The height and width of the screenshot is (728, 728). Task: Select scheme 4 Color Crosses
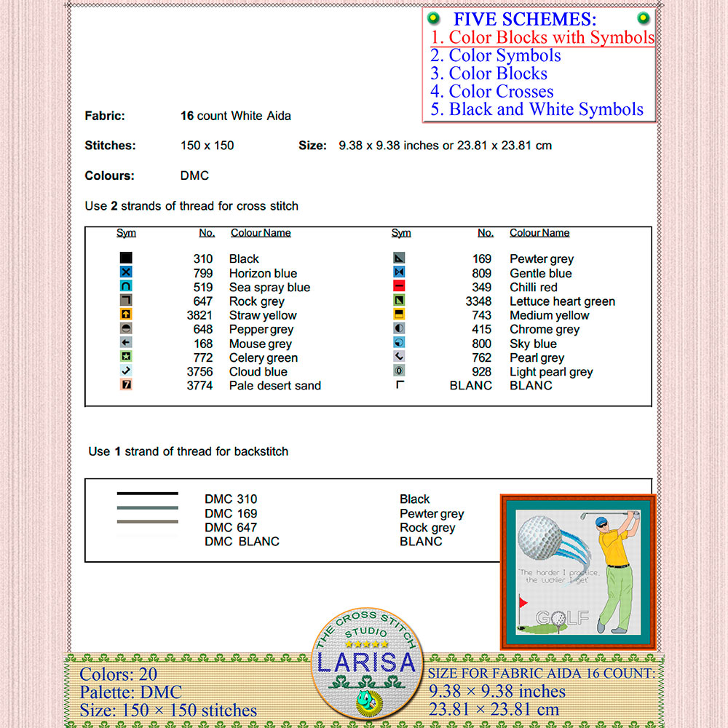point(491,92)
